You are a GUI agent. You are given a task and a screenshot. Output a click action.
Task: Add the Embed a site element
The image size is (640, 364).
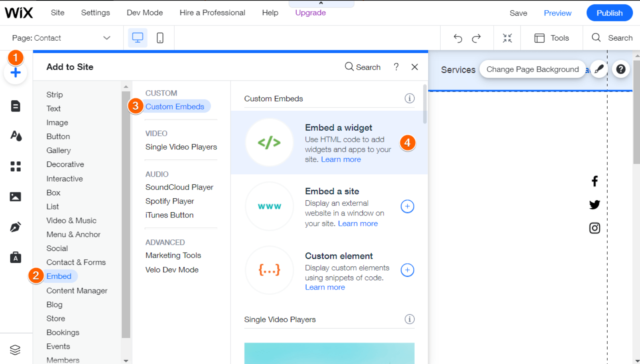tap(407, 206)
